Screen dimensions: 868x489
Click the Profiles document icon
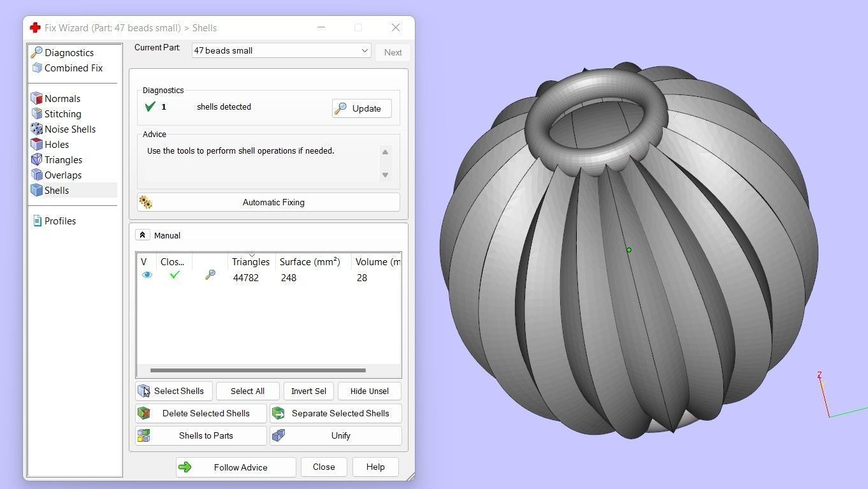[x=37, y=221]
